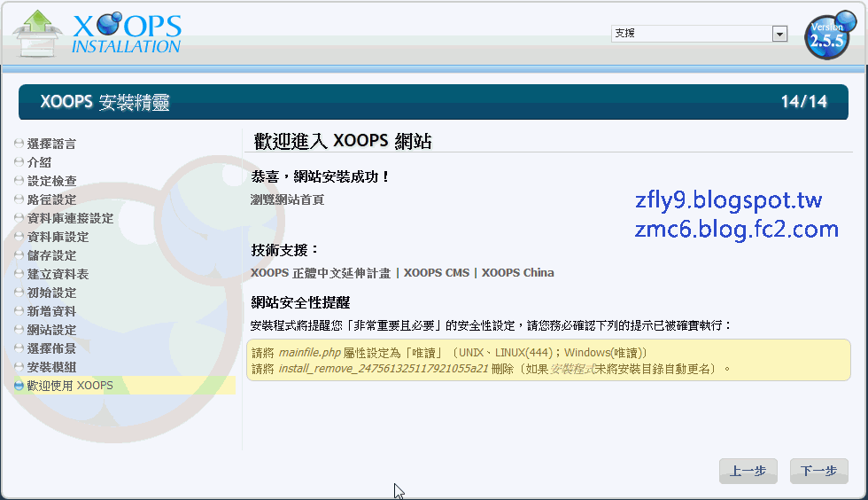
Task: Select the 初始設定 step
Action: click(x=52, y=293)
